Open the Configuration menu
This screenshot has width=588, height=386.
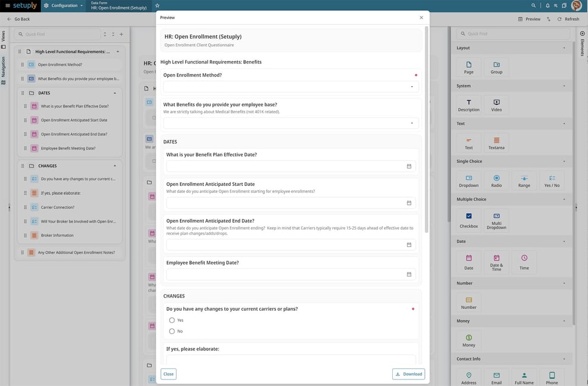click(x=63, y=5)
